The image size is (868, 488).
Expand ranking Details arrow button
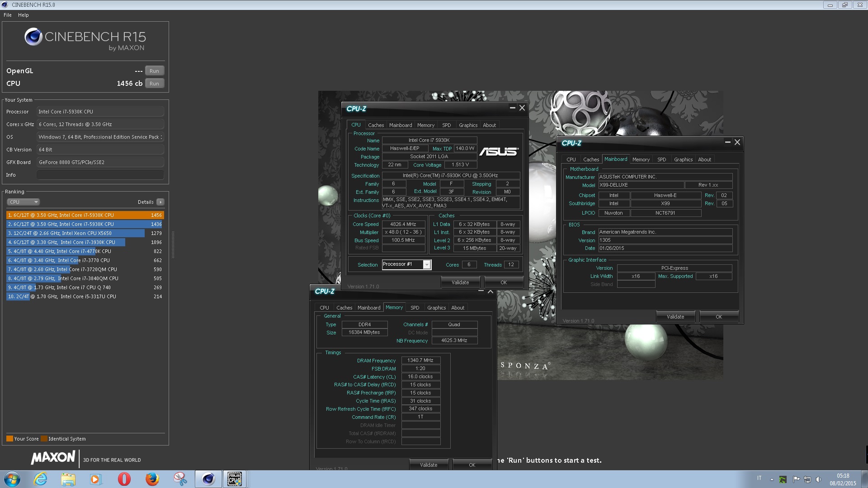point(160,202)
